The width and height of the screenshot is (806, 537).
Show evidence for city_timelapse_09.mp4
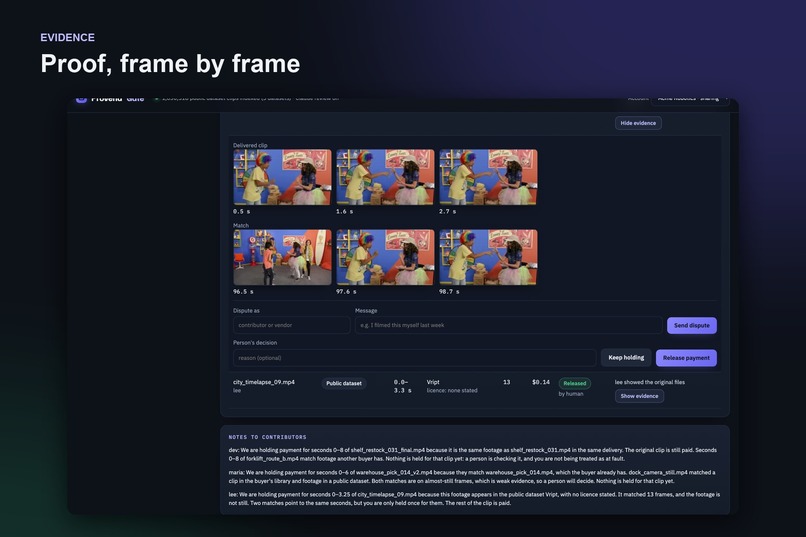[x=639, y=396]
